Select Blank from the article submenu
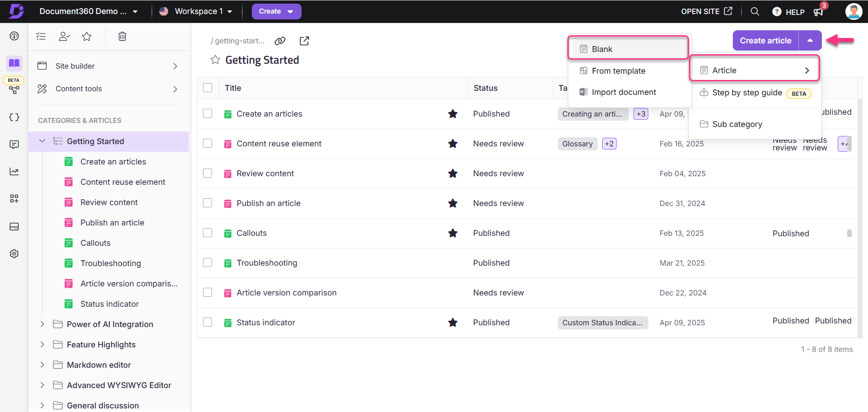868x412 pixels. pyautogui.click(x=628, y=49)
